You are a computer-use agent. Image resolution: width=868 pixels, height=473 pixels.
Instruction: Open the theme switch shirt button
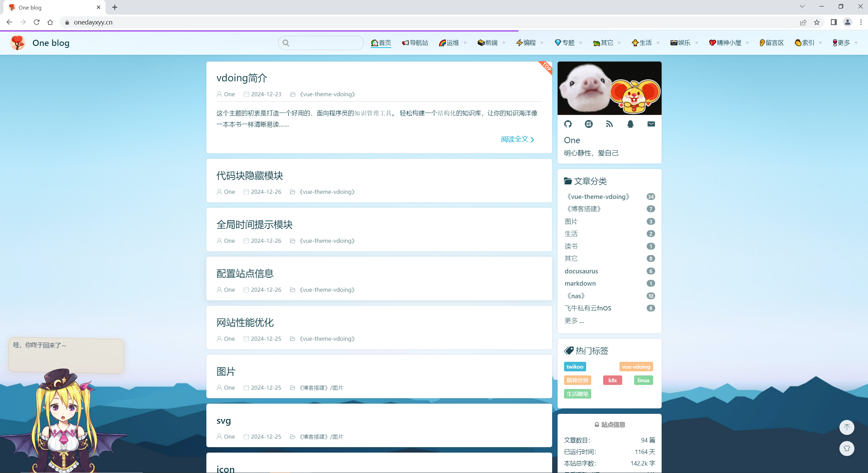[847, 448]
